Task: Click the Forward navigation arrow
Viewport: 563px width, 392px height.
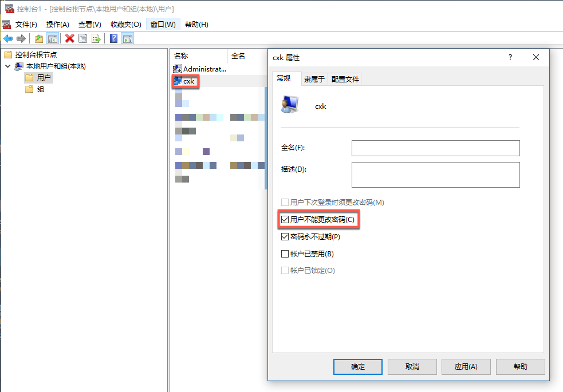Action: [x=21, y=38]
